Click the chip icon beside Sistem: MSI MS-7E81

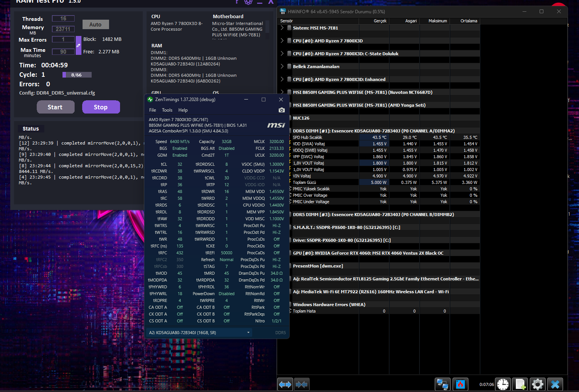tap(289, 28)
